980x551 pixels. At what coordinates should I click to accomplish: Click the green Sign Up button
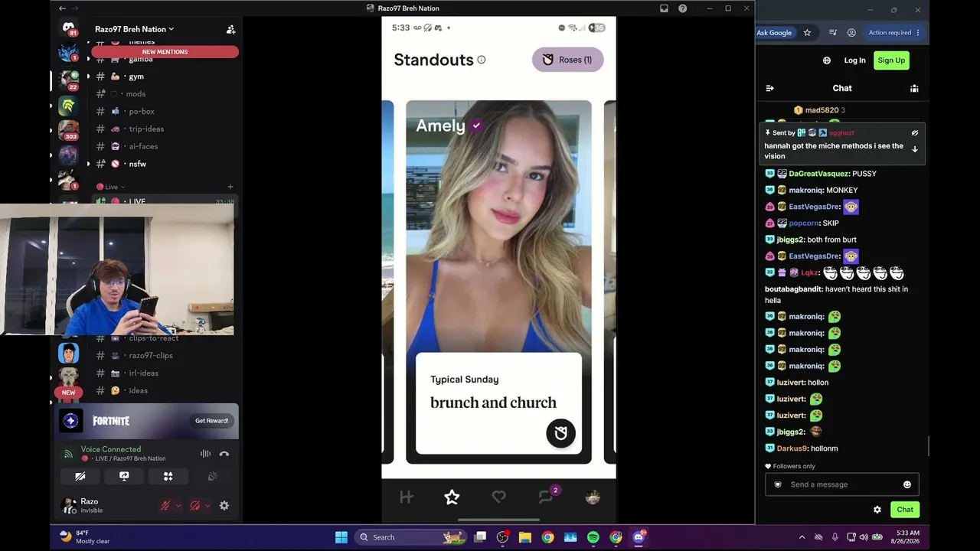tap(891, 60)
